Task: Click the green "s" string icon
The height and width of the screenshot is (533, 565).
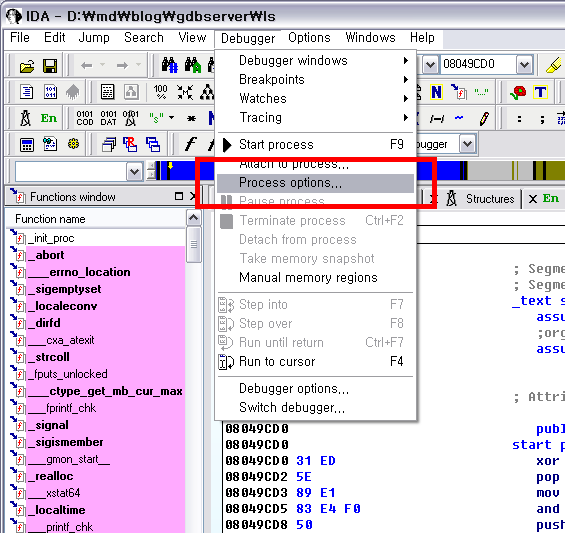Action: tap(156, 117)
